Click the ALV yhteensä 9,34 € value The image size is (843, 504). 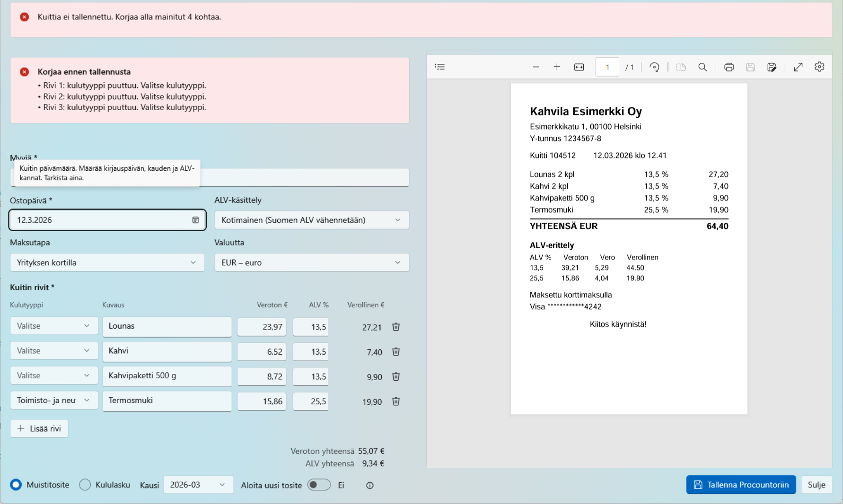tap(373, 464)
